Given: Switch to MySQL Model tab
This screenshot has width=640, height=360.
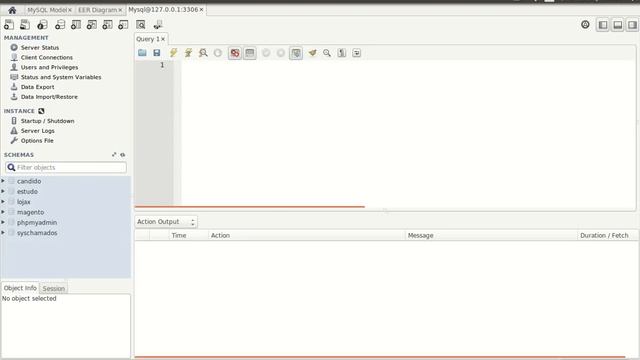Looking at the screenshot, I should 47,10.
